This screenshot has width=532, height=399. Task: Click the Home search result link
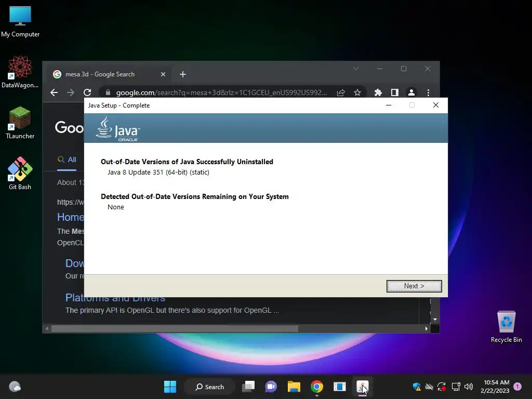tap(70, 217)
